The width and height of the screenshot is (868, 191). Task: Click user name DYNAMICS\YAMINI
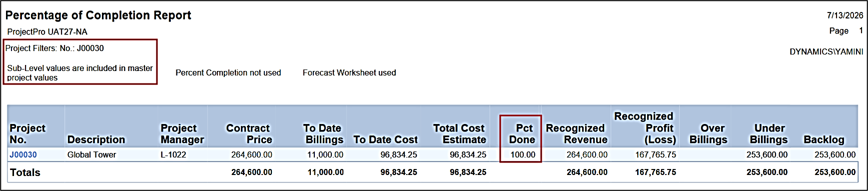coord(827,52)
